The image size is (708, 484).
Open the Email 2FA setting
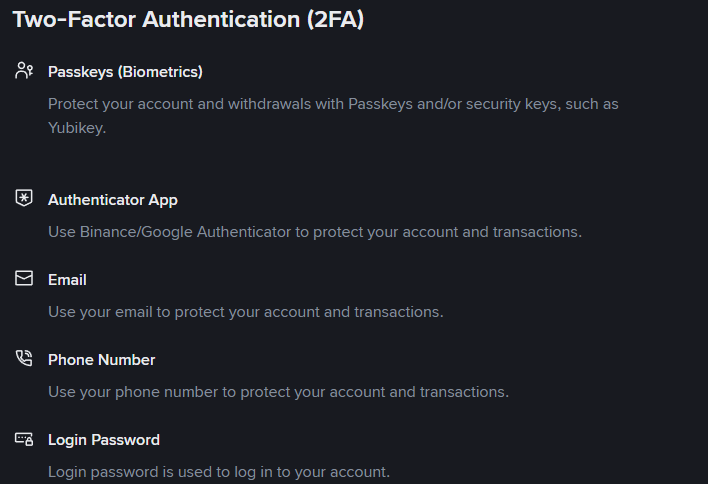(67, 280)
